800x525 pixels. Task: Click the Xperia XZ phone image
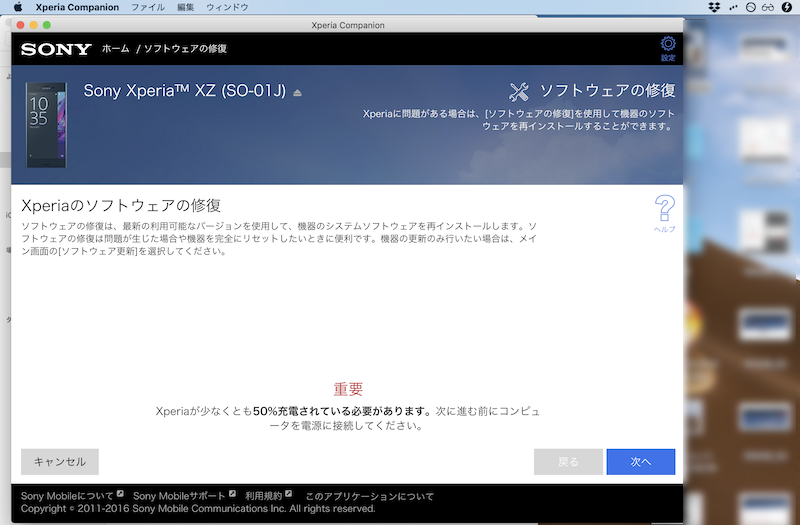[46, 124]
